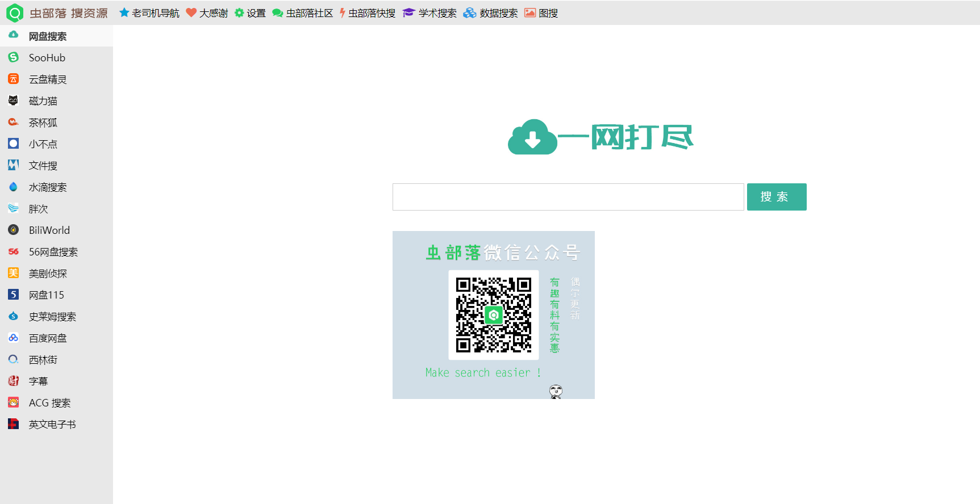The height and width of the screenshot is (504, 980).
Task: Click the cubes icon beside 数据搜索
Action: 470,12
